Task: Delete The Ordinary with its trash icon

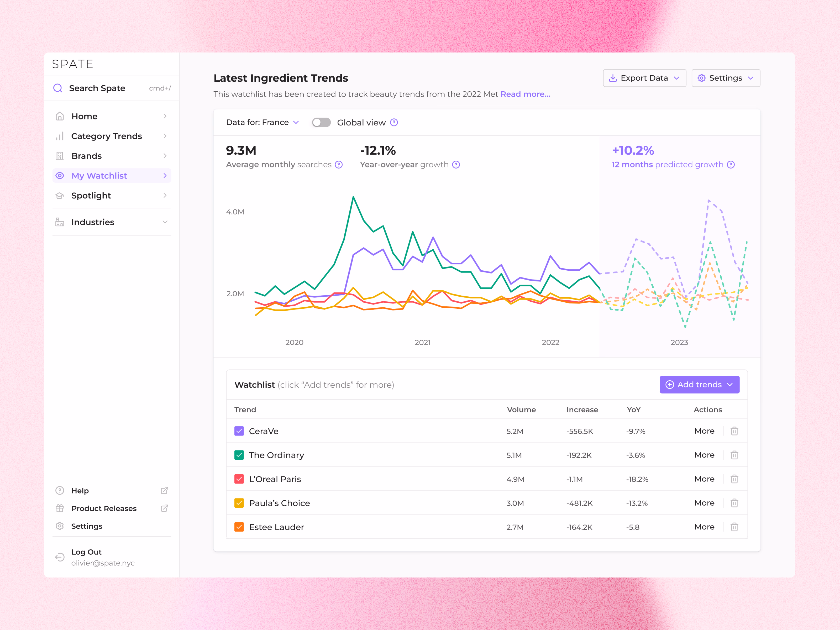Action: click(734, 455)
